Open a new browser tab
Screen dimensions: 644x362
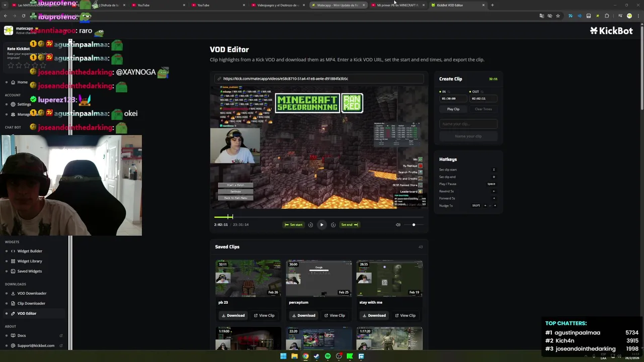(x=492, y=5)
